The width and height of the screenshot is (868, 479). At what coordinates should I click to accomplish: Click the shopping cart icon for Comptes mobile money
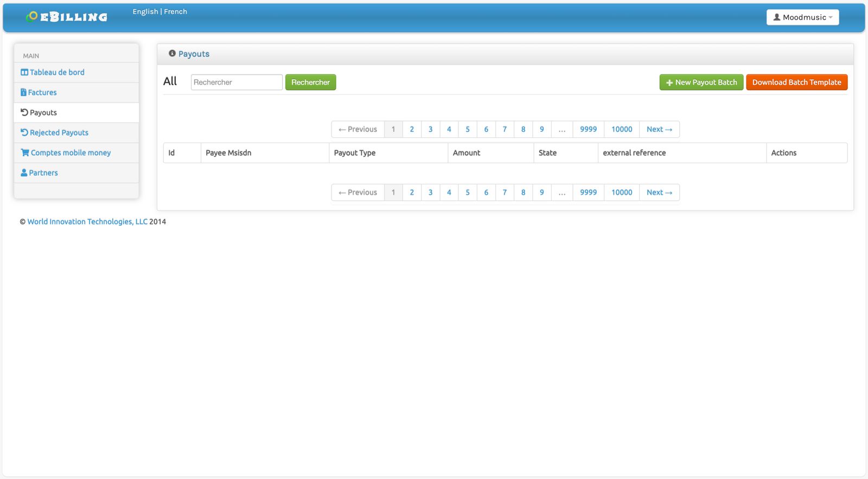[x=25, y=152]
